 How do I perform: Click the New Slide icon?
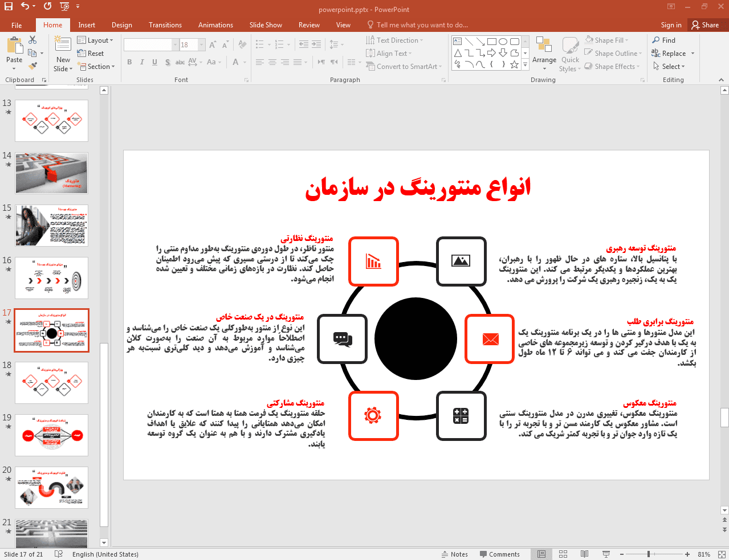click(x=63, y=44)
